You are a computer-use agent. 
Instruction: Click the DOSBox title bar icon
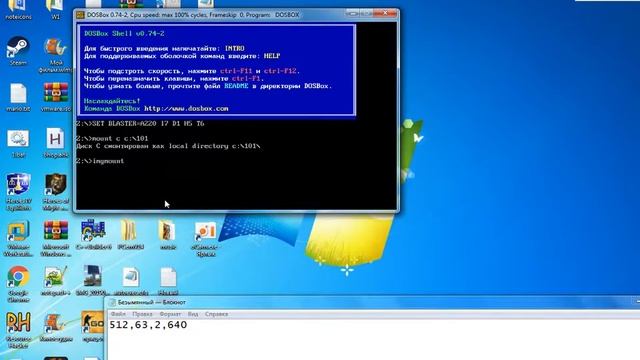[80, 15]
